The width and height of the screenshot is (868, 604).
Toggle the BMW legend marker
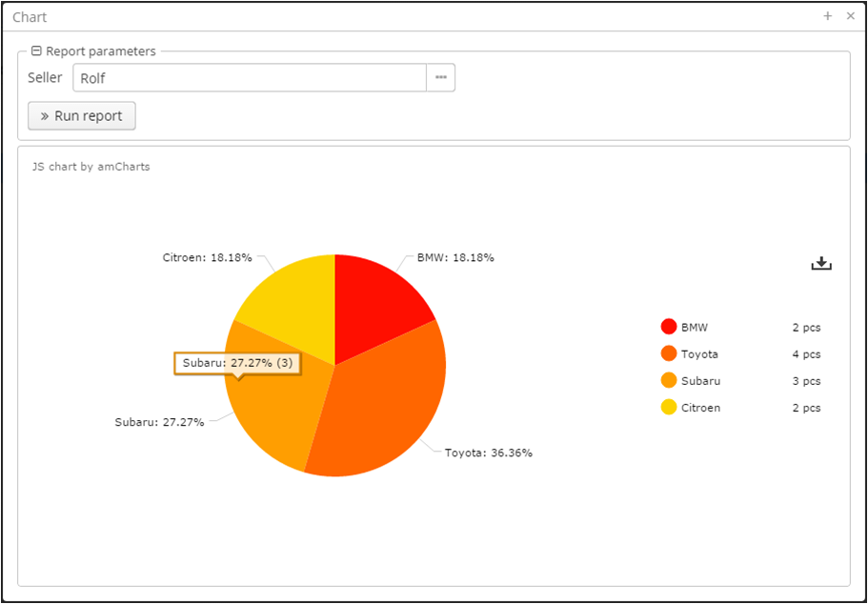click(669, 327)
